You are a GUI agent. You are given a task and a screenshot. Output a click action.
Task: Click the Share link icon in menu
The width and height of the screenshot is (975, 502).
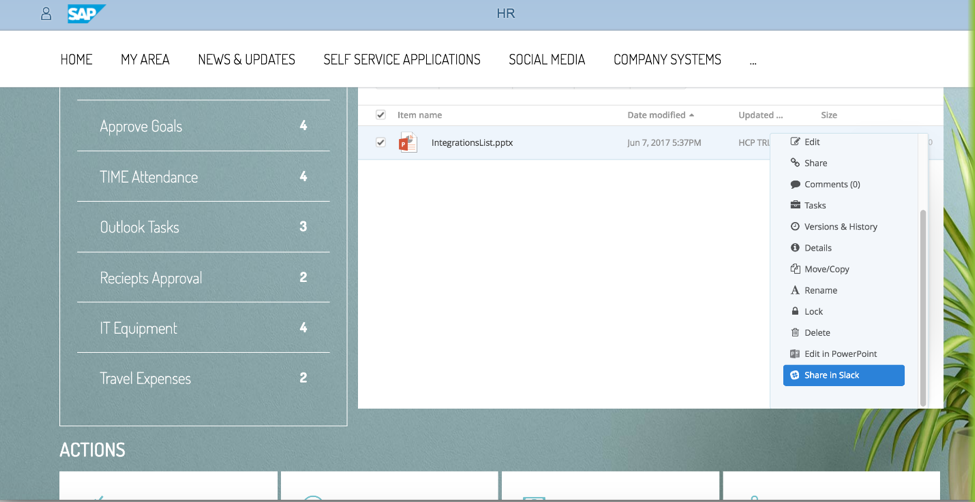click(795, 163)
